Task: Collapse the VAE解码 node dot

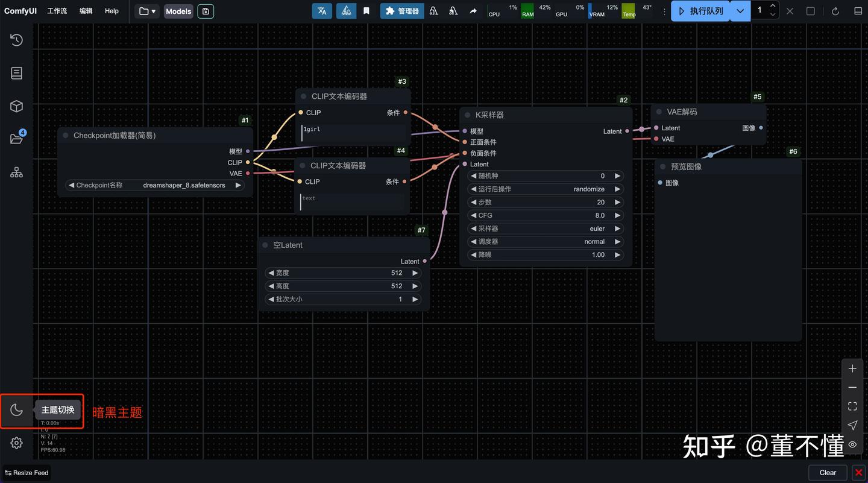Action: [659, 112]
